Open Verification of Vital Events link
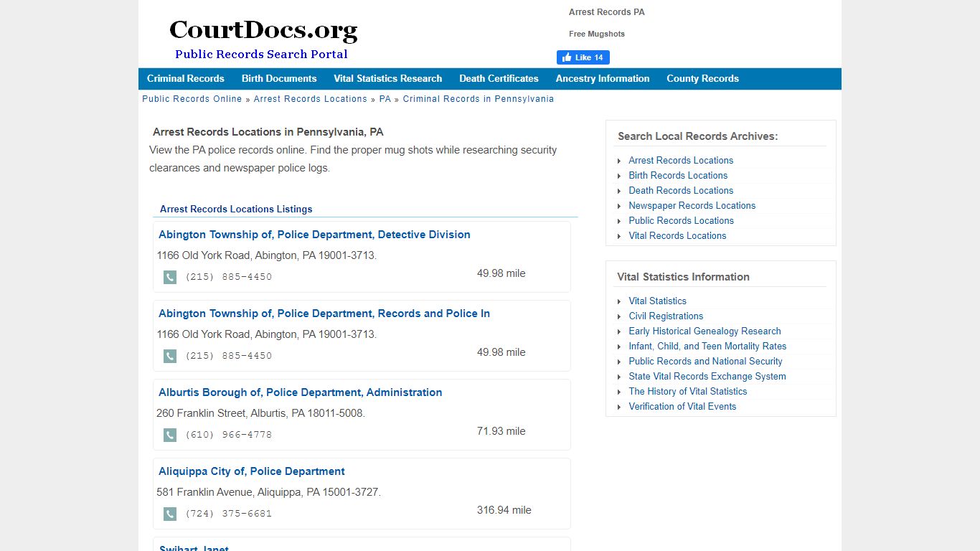Screen dimensions: 980x551 click(x=682, y=407)
